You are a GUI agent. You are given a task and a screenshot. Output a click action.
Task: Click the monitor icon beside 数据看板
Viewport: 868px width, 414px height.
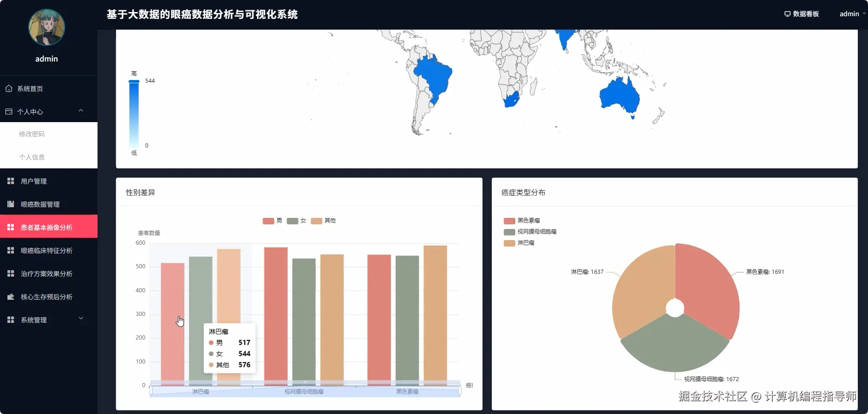[788, 14]
